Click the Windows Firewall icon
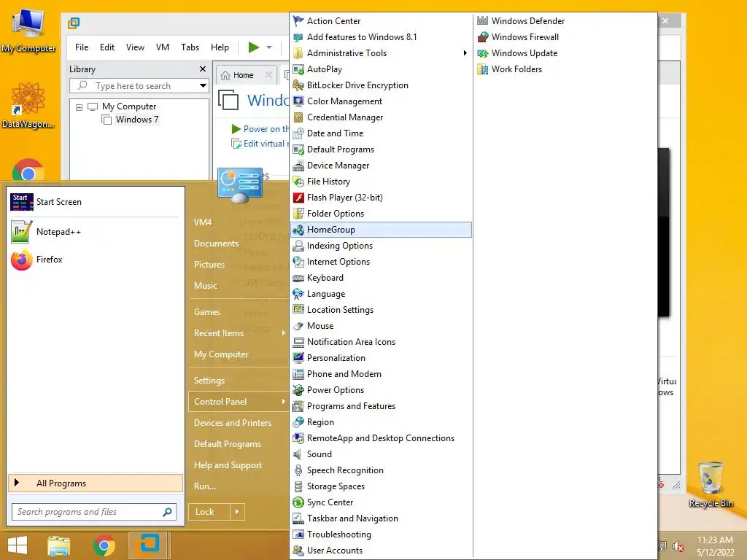Viewport: 747px width, 560px height. (483, 37)
